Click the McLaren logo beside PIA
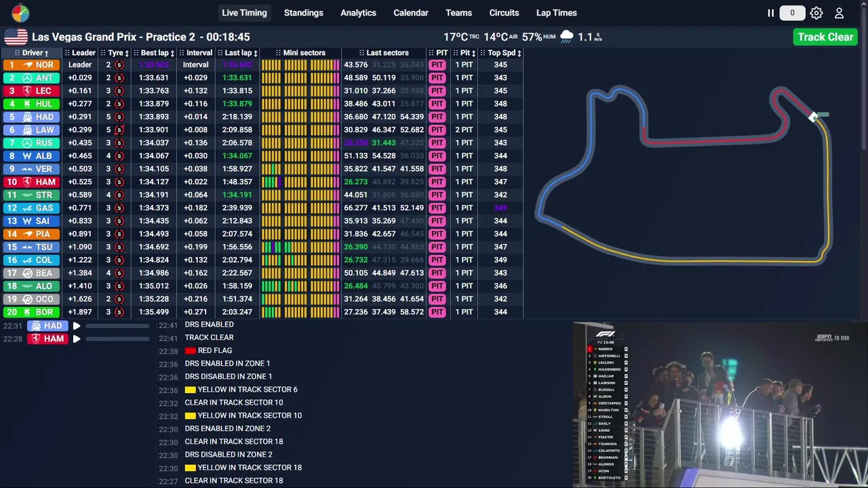Screen dimensions: 868x488 27,234
